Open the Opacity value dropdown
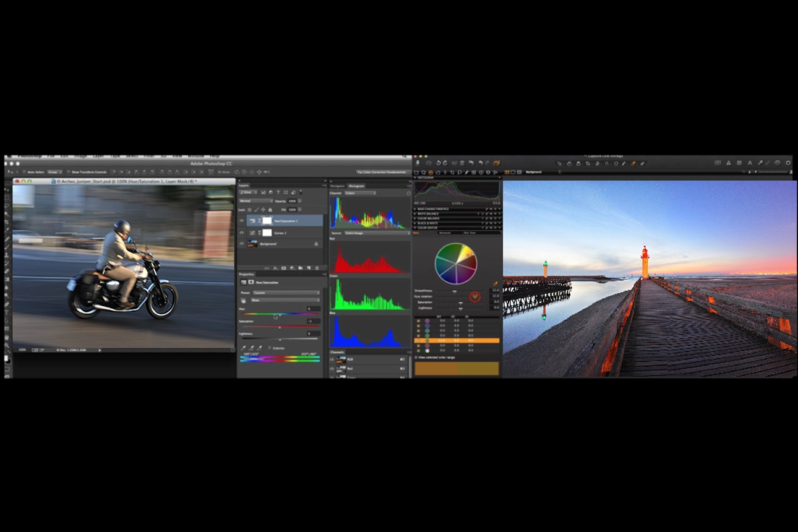The height and width of the screenshot is (532, 798). pyautogui.click(x=300, y=201)
